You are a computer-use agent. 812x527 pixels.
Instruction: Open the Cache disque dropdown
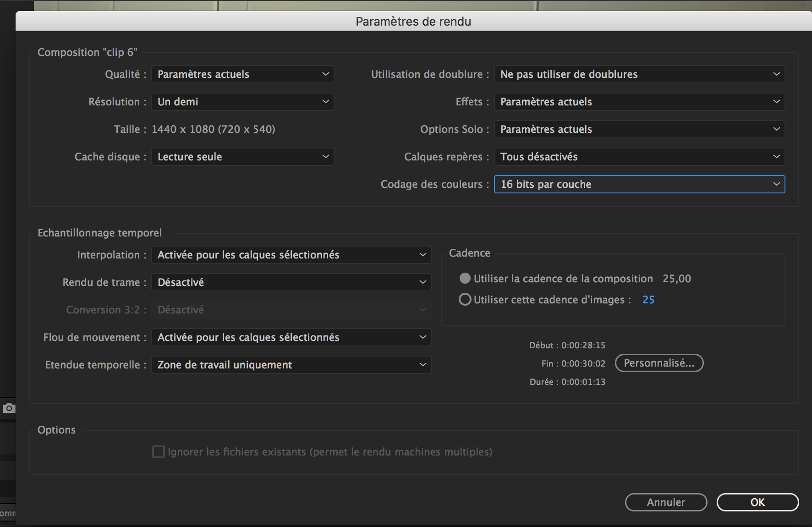242,157
